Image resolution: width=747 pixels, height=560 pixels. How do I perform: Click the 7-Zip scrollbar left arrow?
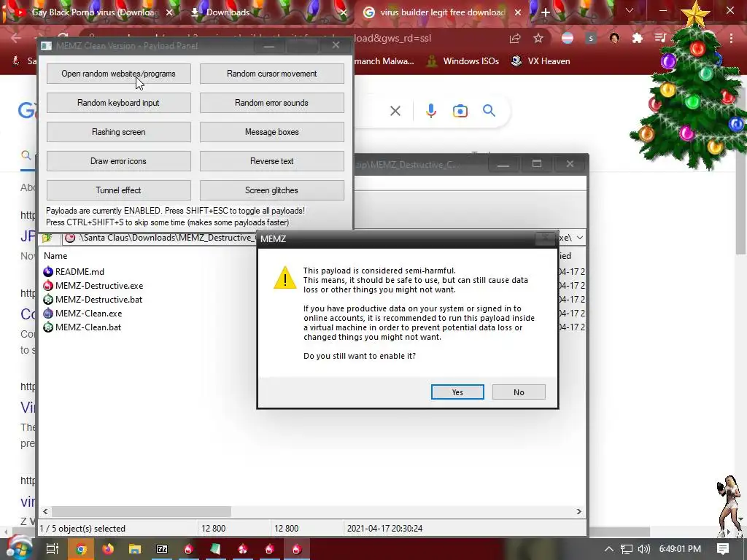point(45,511)
